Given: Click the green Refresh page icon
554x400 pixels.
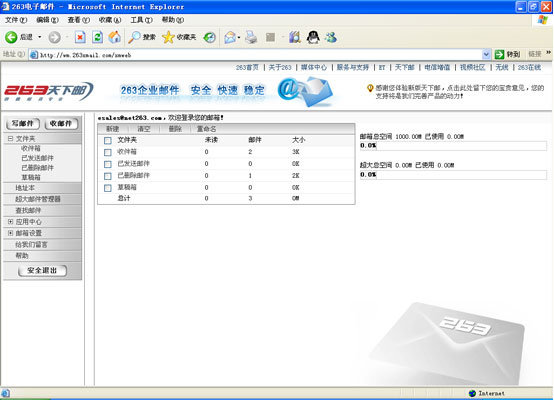Looking at the screenshot, I should [x=98, y=37].
